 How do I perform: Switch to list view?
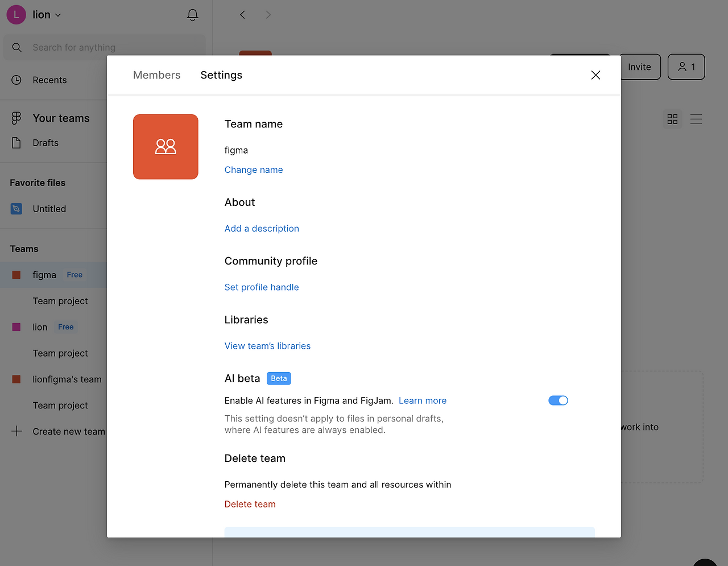(x=696, y=119)
